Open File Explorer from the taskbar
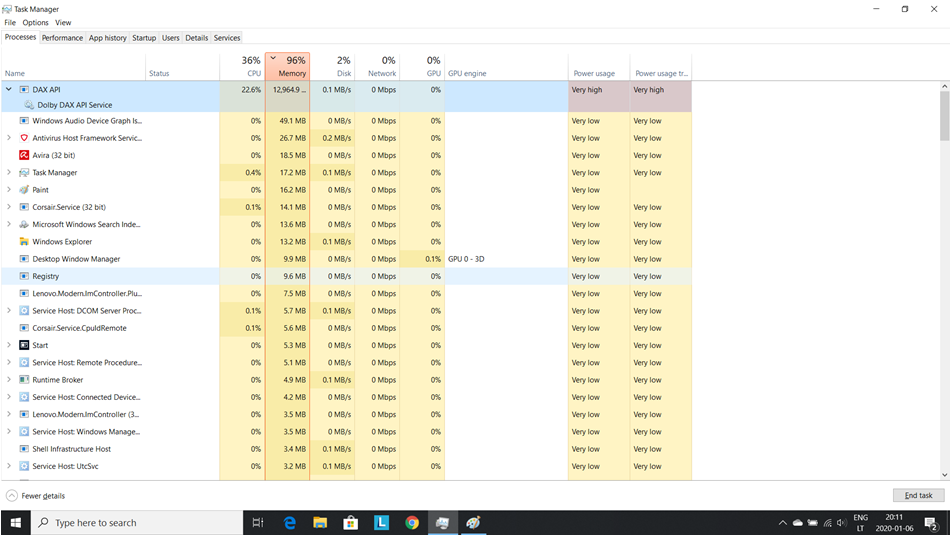This screenshot has height=536, width=950. click(x=320, y=522)
